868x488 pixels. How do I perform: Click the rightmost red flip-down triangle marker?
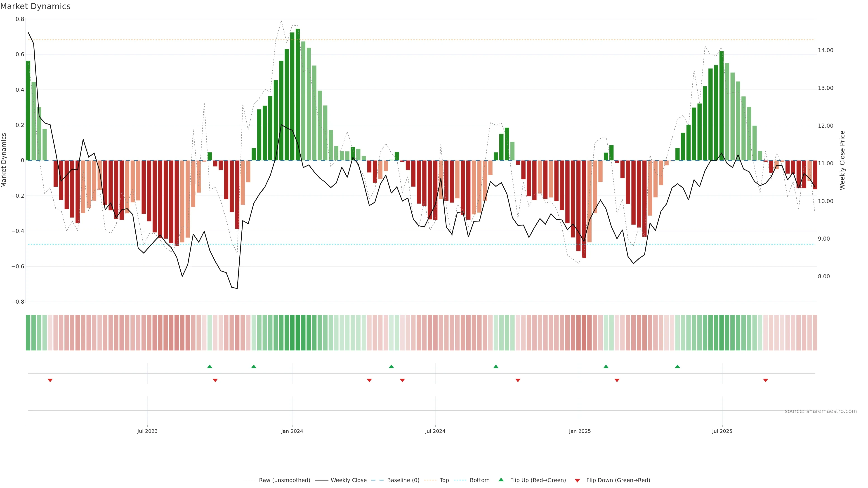(x=765, y=380)
